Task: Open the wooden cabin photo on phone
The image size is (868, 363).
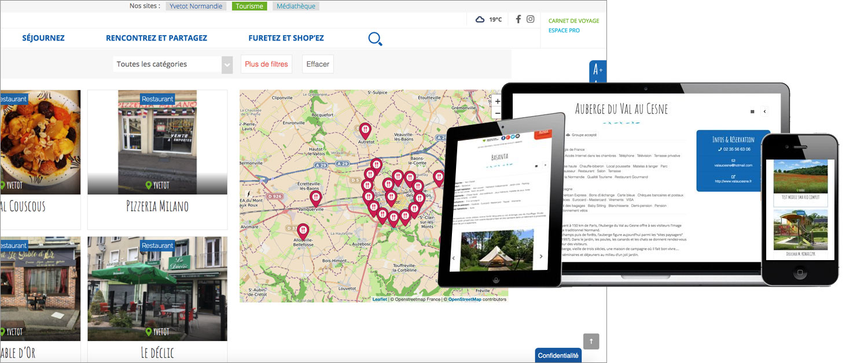Action: pyautogui.click(x=800, y=229)
